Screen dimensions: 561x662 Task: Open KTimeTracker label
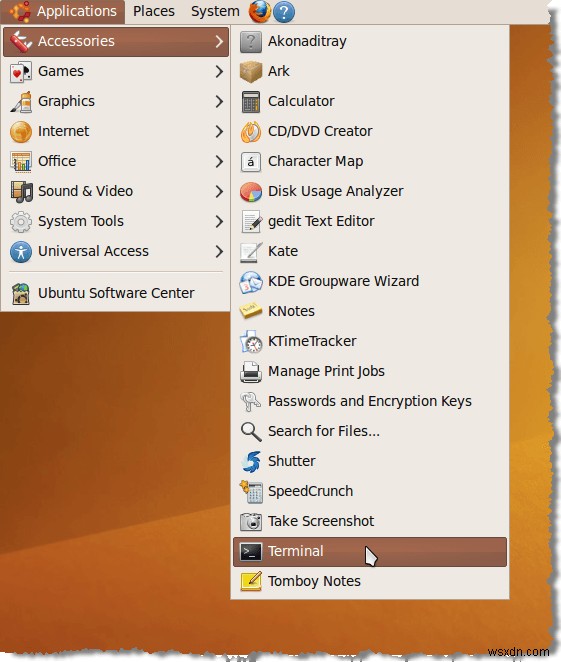pos(312,341)
